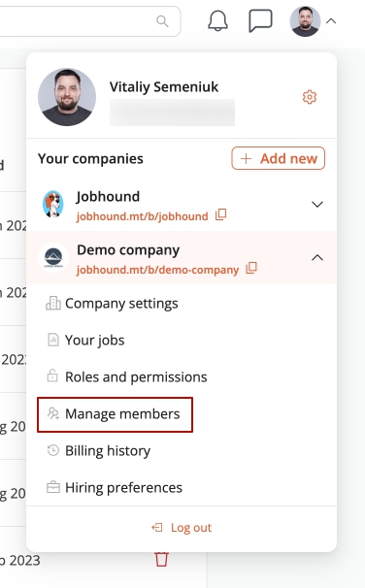Click the Jobhound company logo
Viewport: 365px width, 588px height.
click(x=52, y=204)
